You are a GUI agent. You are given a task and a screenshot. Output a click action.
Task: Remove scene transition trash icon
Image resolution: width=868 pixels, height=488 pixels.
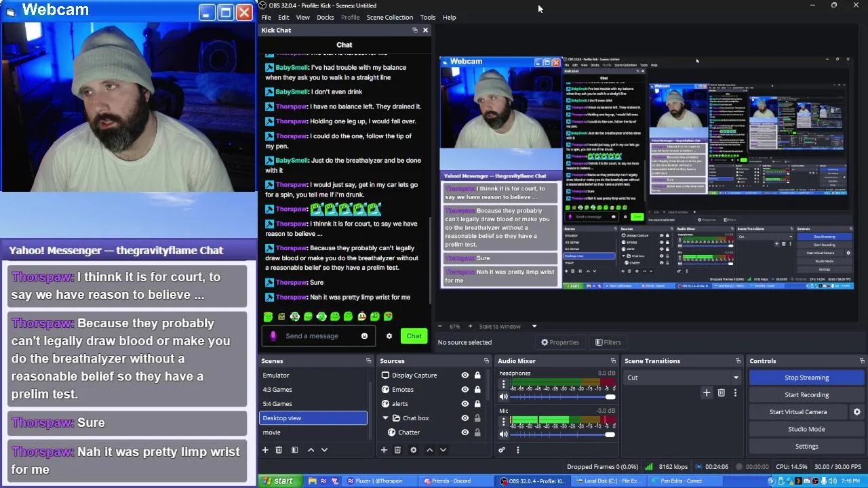point(721,392)
